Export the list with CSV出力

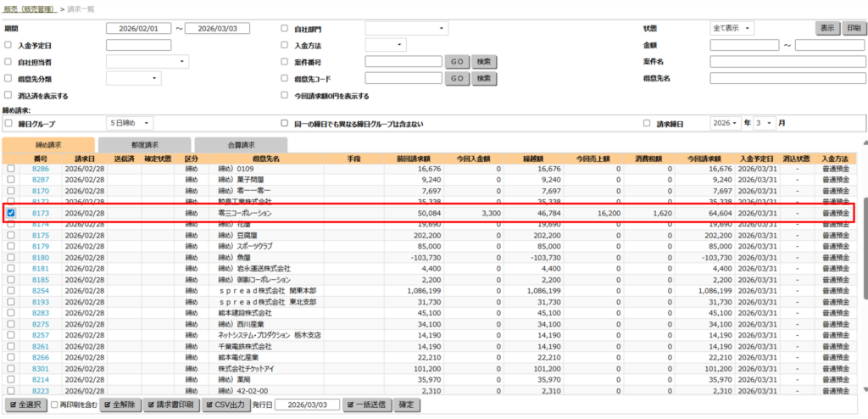pyautogui.click(x=225, y=405)
